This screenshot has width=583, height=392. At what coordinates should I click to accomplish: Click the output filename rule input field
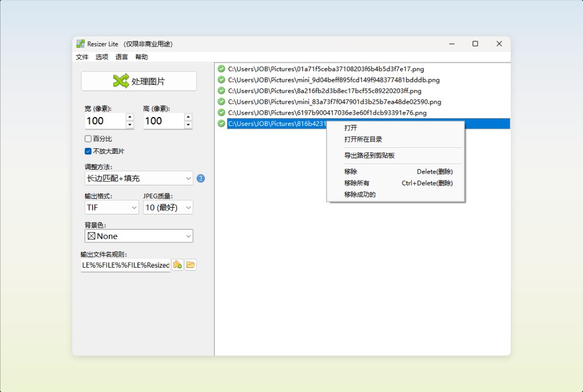coord(124,264)
